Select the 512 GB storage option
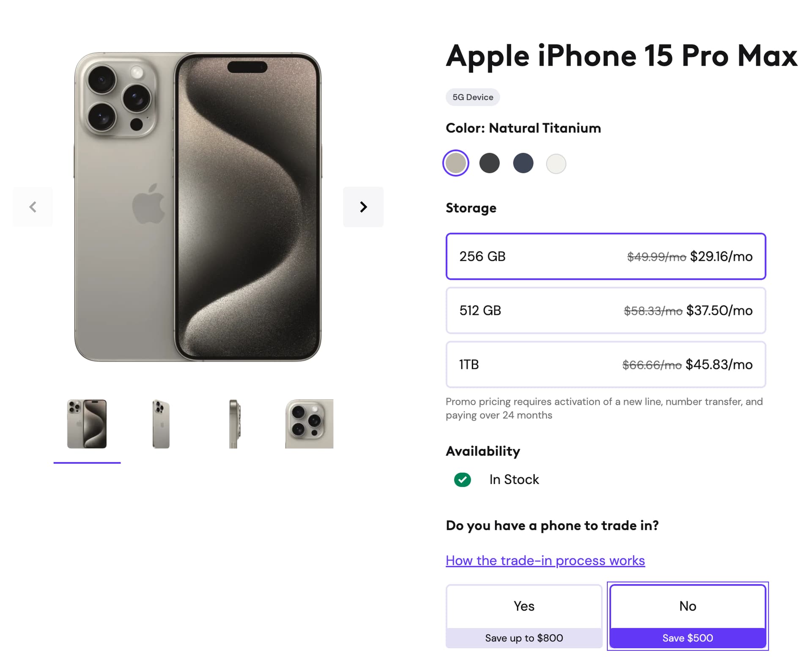This screenshot has width=812, height=658. click(x=606, y=311)
